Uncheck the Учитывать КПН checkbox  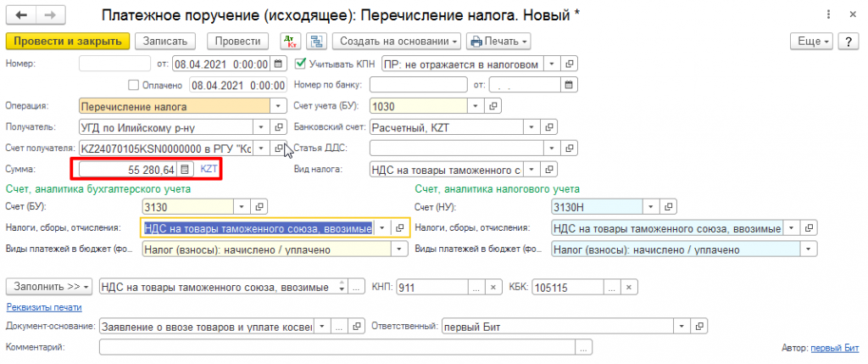pos(300,64)
